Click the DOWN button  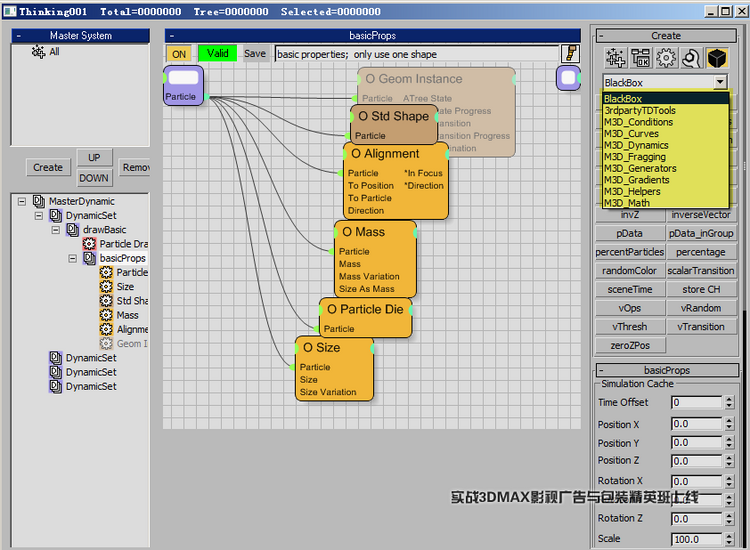(94, 178)
